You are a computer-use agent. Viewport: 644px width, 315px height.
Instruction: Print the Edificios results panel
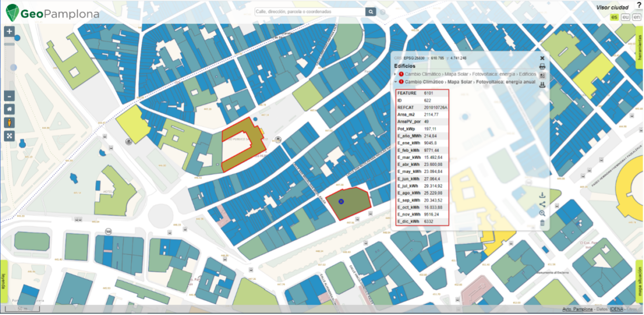click(x=542, y=66)
